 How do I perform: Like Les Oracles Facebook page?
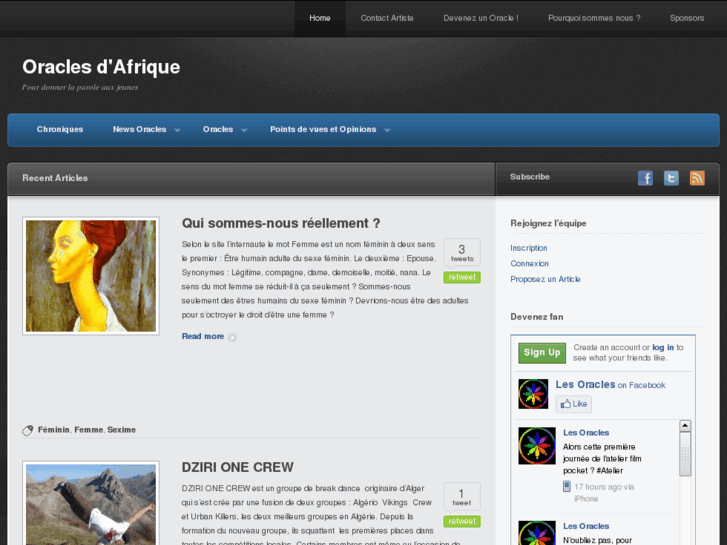click(x=574, y=404)
